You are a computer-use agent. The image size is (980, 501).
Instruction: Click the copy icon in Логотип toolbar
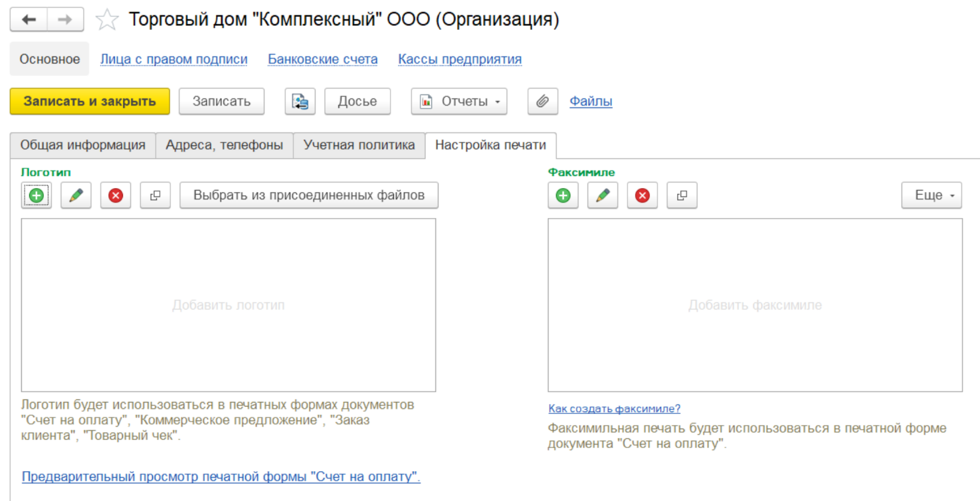155,195
